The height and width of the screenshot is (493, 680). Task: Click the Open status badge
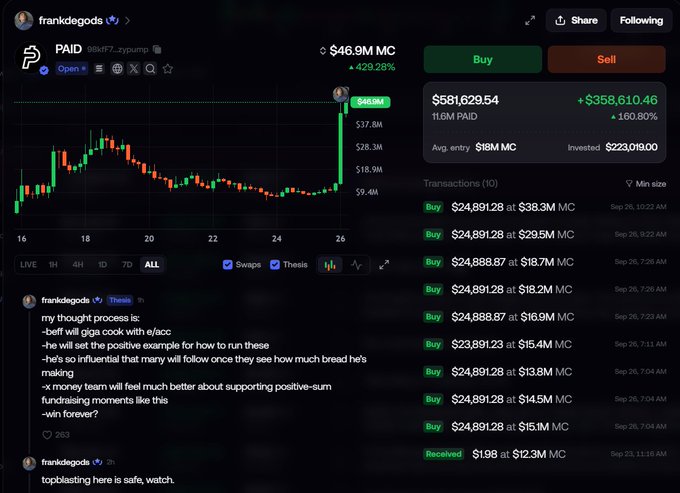(x=72, y=69)
